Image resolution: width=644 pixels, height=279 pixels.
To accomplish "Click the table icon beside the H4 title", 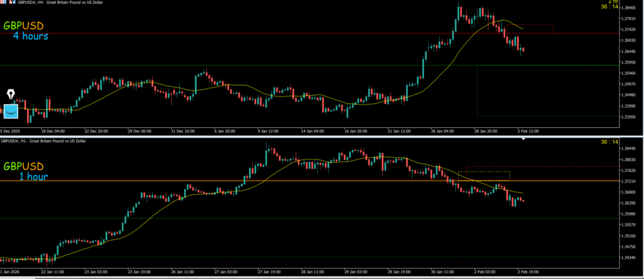I will pos(3,2).
